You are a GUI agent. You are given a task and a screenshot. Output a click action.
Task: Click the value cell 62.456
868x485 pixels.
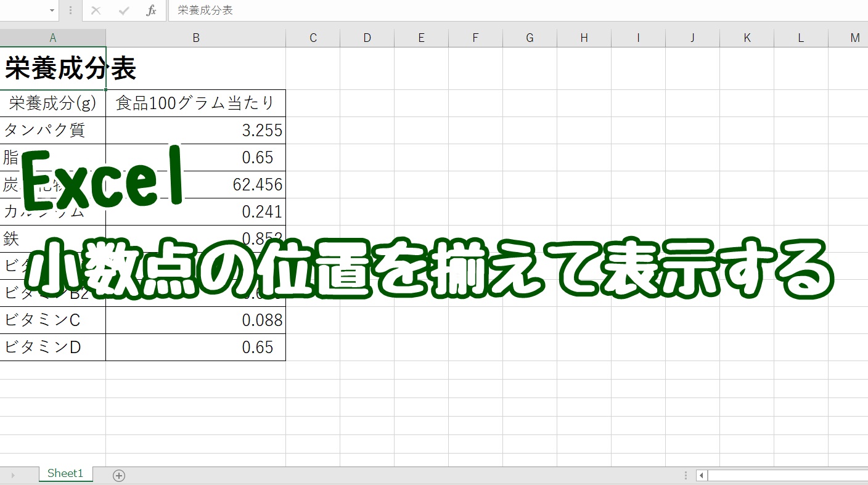(x=196, y=185)
